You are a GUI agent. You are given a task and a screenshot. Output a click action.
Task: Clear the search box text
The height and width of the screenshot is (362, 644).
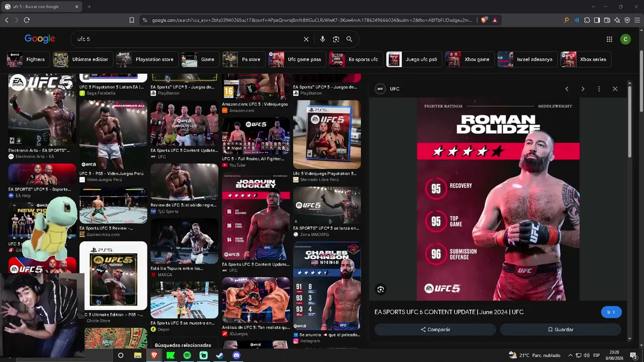306,39
